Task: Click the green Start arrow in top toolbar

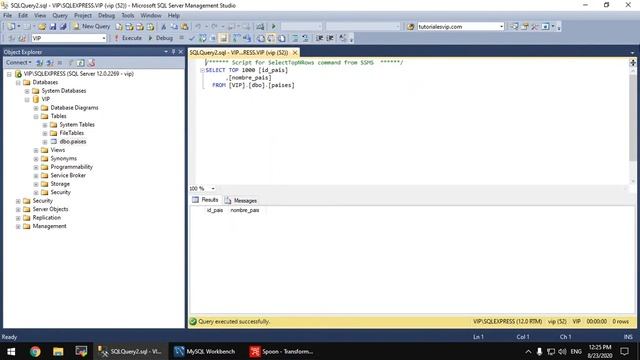Action: point(273,27)
